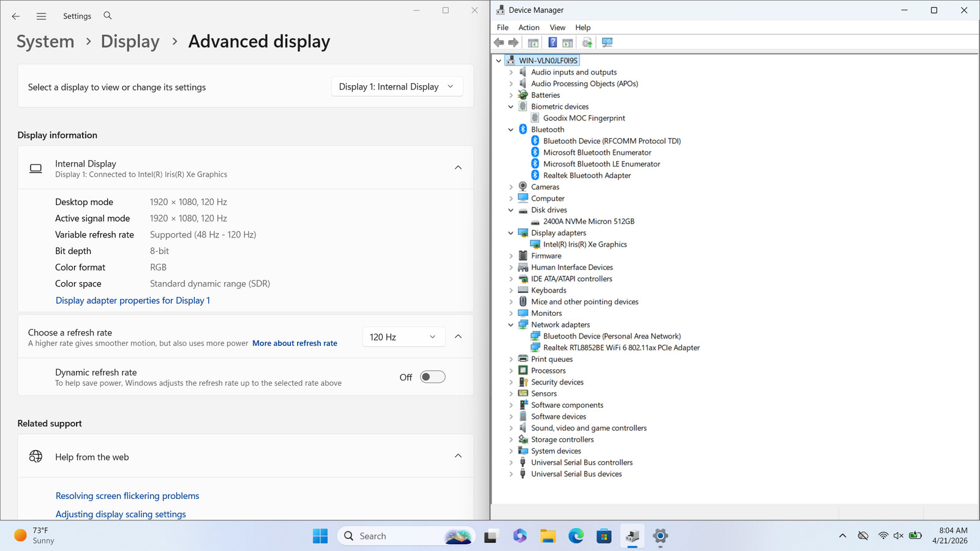The width and height of the screenshot is (980, 551).
Task: Click Scan for hardware changes toolbar icon
Action: click(607, 42)
